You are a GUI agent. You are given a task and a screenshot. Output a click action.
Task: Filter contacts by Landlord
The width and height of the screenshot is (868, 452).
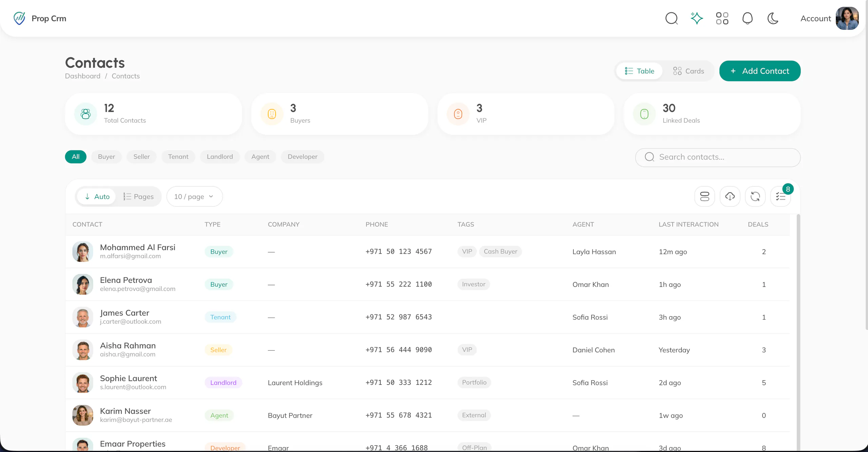tap(220, 157)
